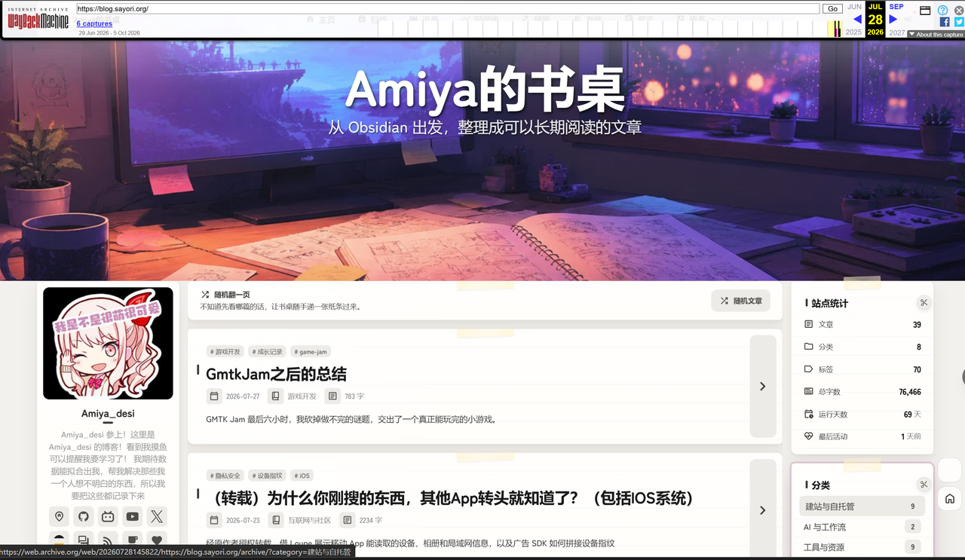Click the # 隐私安全 tag

pyautogui.click(x=226, y=476)
